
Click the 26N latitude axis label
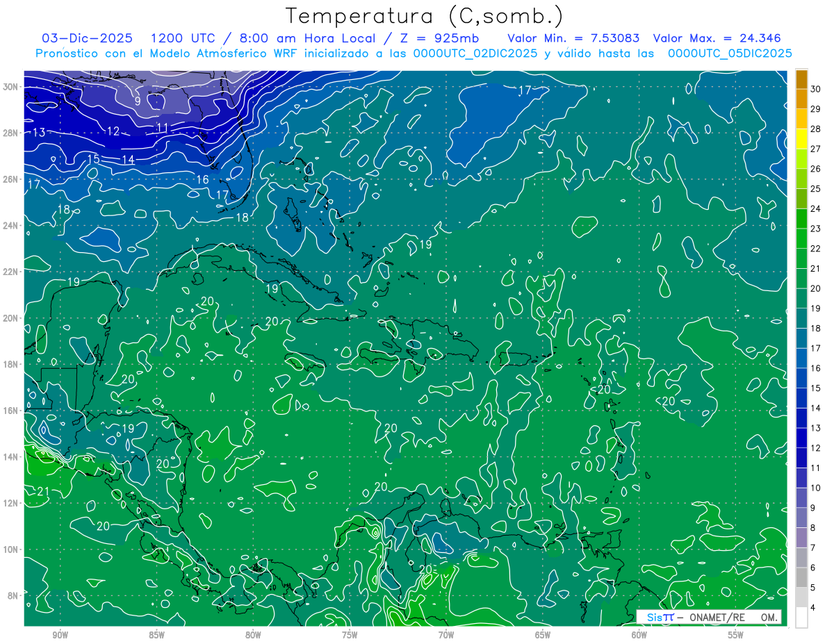[x=10, y=179]
